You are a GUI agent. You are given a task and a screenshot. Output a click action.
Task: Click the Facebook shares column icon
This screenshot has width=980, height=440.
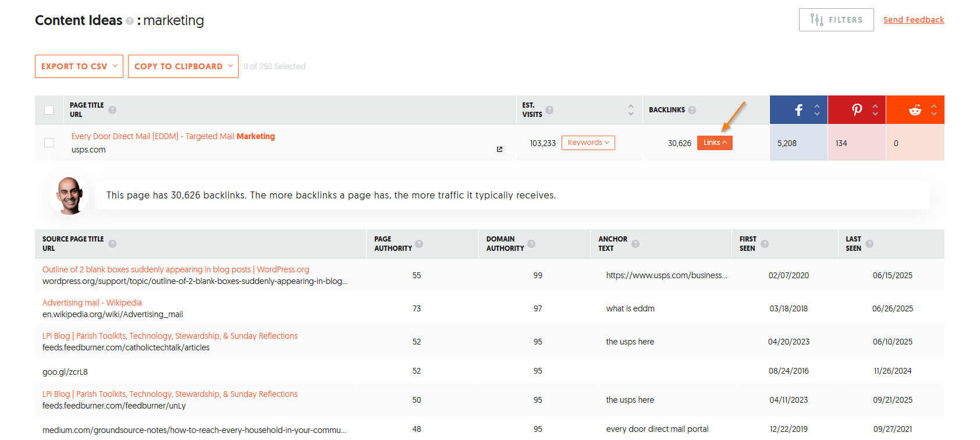[798, 110]
